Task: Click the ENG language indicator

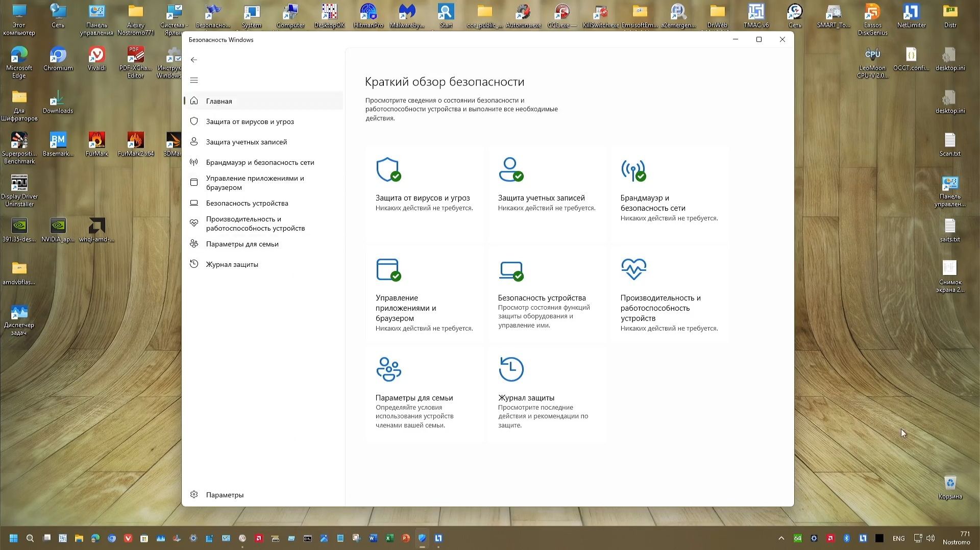Action: [x=899, y=538]
